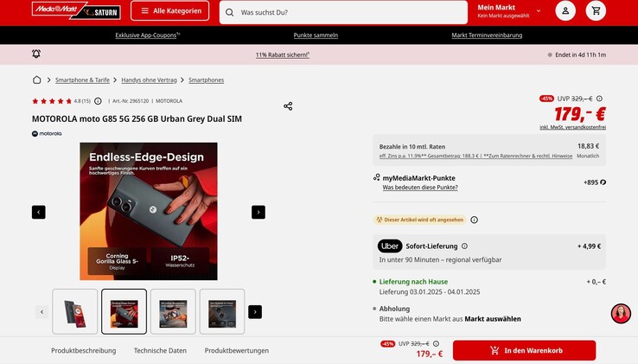
Task: Open the rating info icon beside 4.8
Action: [x=98, y=101]
